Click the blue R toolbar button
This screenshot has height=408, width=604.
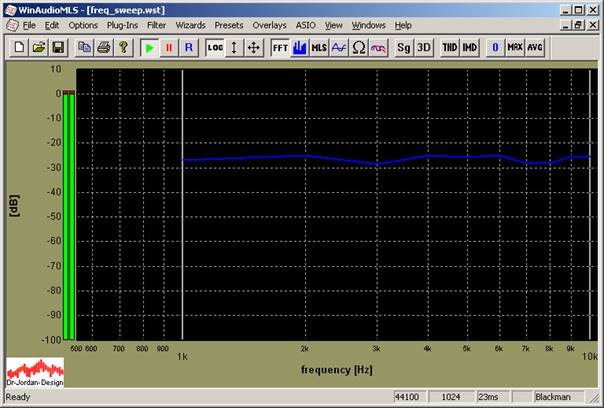[188, 47]
